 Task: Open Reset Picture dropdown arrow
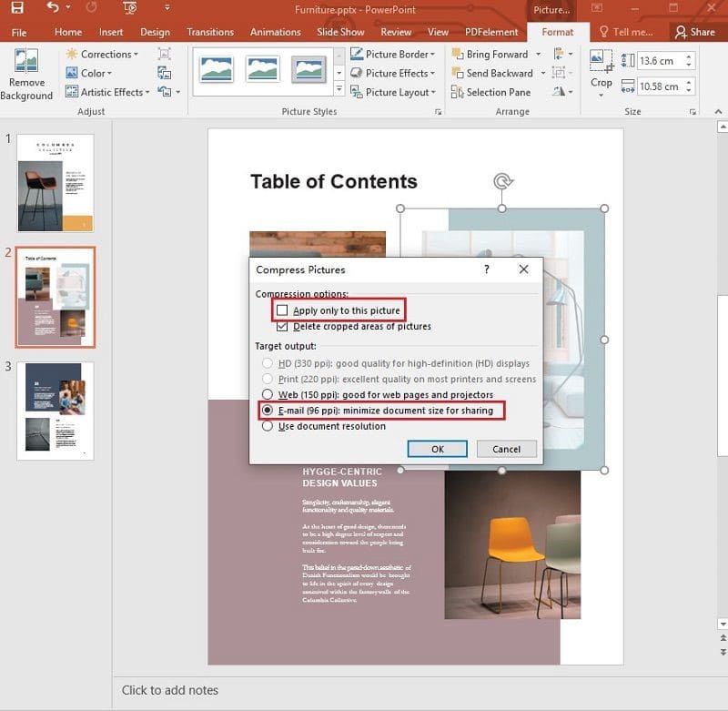point(177,93)
